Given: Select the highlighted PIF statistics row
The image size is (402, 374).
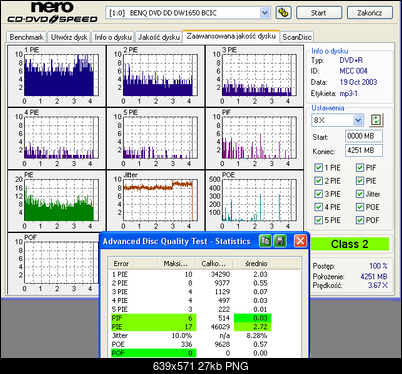Looking at the screenshot, I should 192,318.
